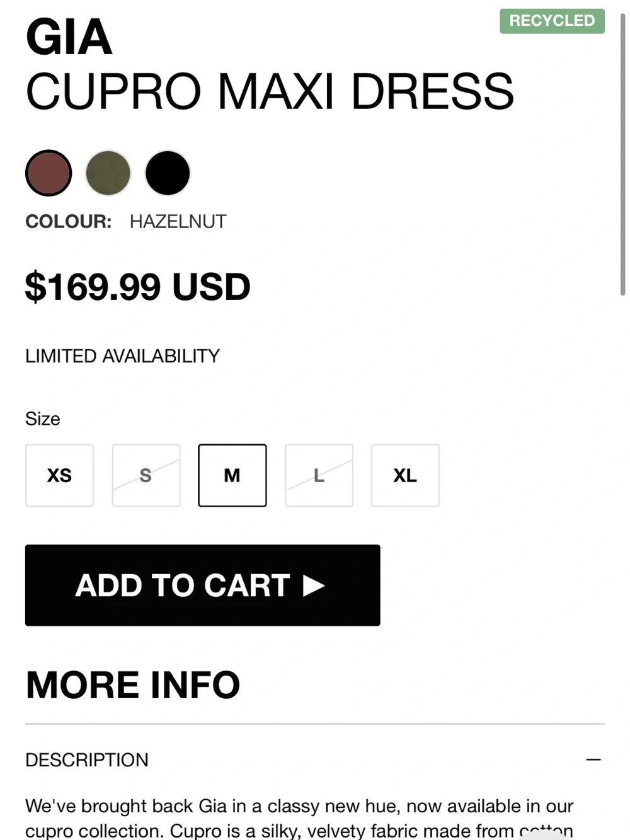Select the hazelnut brown colour swatch
Screen dimensions: 630x840
pos(49,173)
